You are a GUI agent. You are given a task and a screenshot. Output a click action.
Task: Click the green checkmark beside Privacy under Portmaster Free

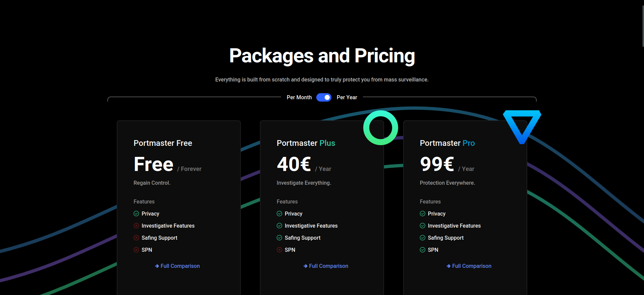136,214
